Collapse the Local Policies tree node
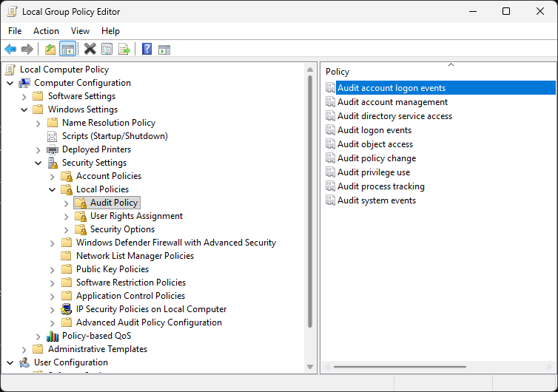 (52, 189)
